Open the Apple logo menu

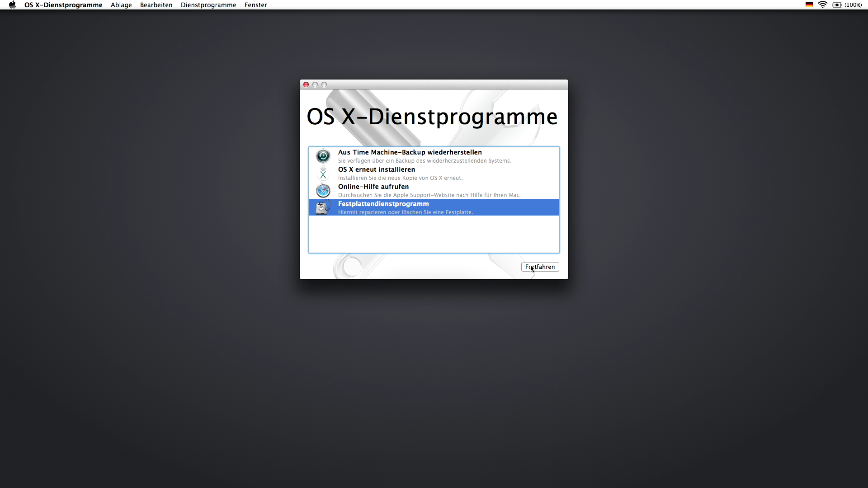pos(12,5)
